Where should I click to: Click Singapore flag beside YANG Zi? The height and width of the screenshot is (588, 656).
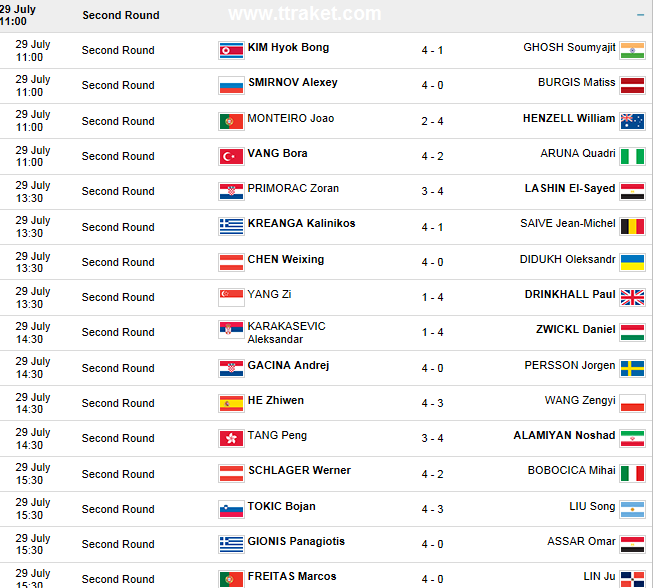click(231, 297)
